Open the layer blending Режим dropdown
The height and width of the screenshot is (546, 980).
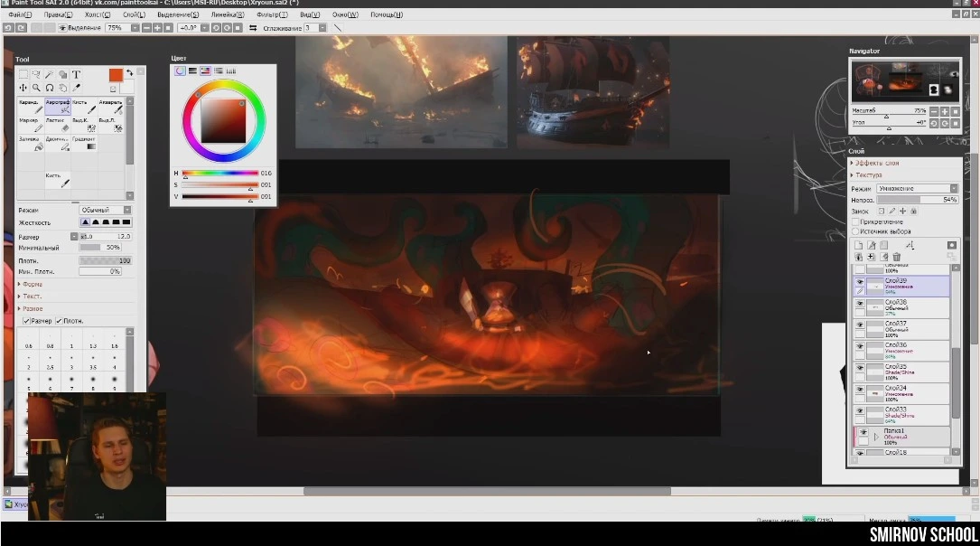click(917, 188)
